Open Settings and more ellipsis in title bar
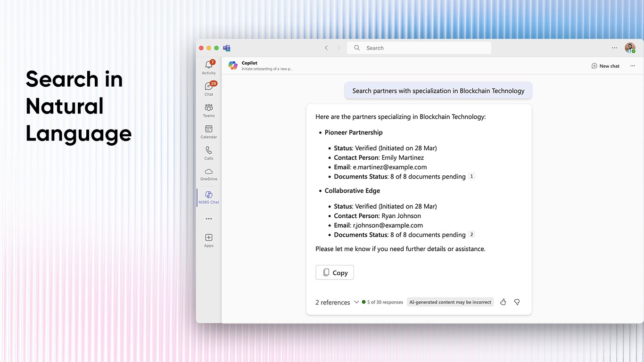The image size is (644, 362). point(614,48)
